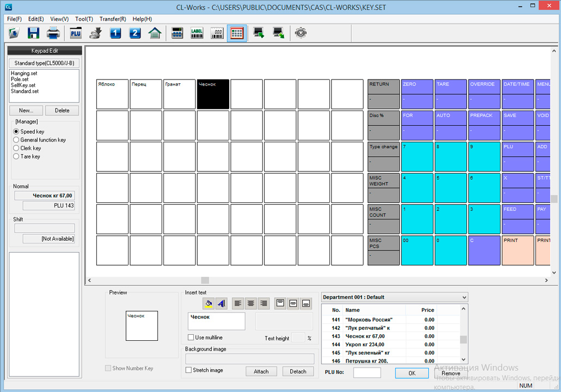This screenshot has width=561, height=392.
Task: Tick the Stretch image checkbox
Action: click(189, 370)
